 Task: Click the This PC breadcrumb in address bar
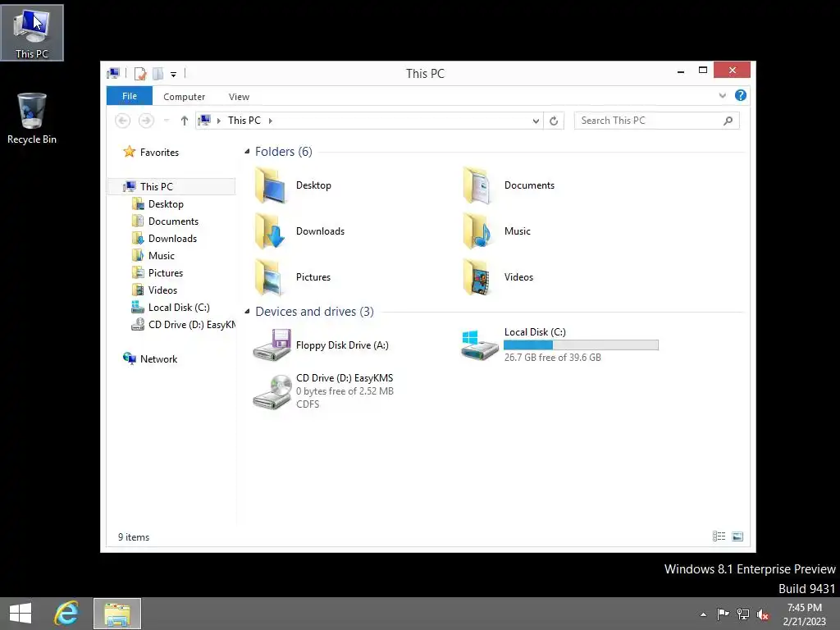[x=244, y=121]
